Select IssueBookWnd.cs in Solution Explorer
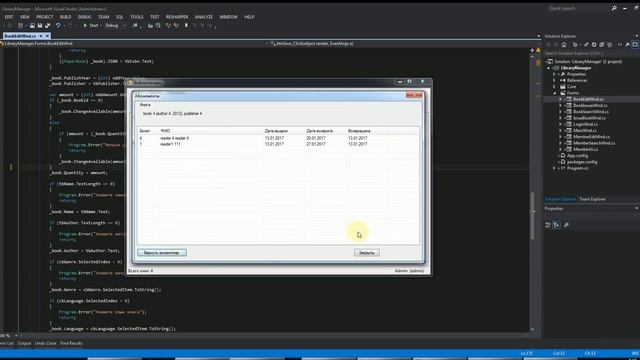640x360 pixels. coord(589,118)
